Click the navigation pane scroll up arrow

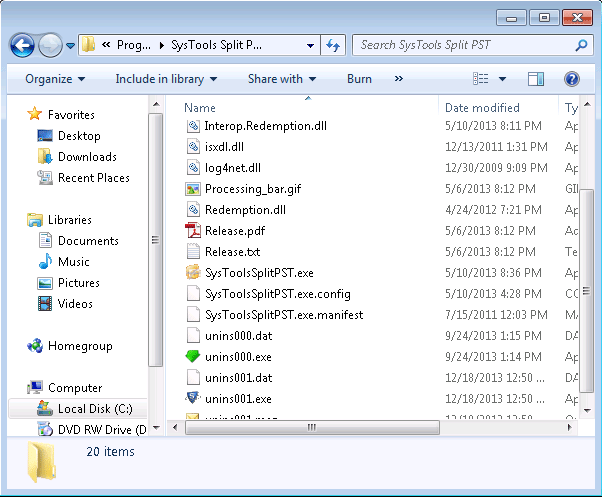click(x=156, y=104)
